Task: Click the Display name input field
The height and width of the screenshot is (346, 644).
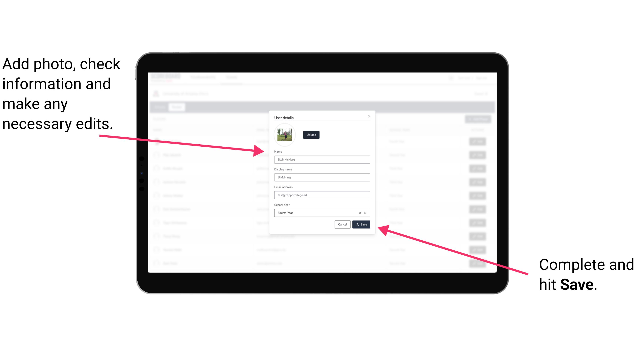Action: (x=321, y=177)
